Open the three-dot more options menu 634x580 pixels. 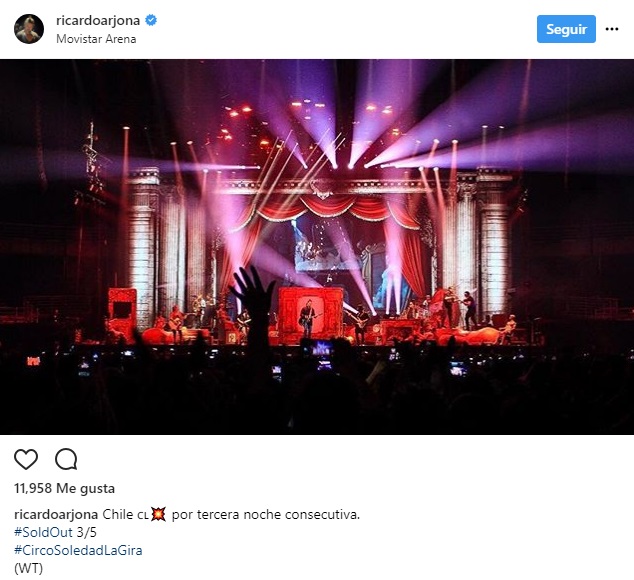tap(612, 29)
